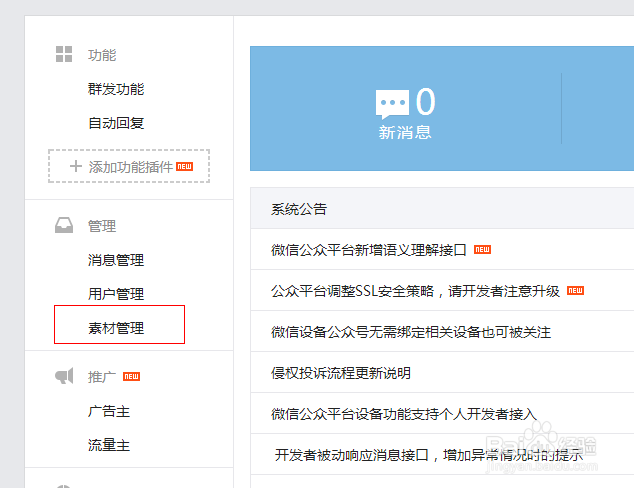634x488 pixels.
Task: Click the new message speech bubble icon
Action: coord(392,104)
